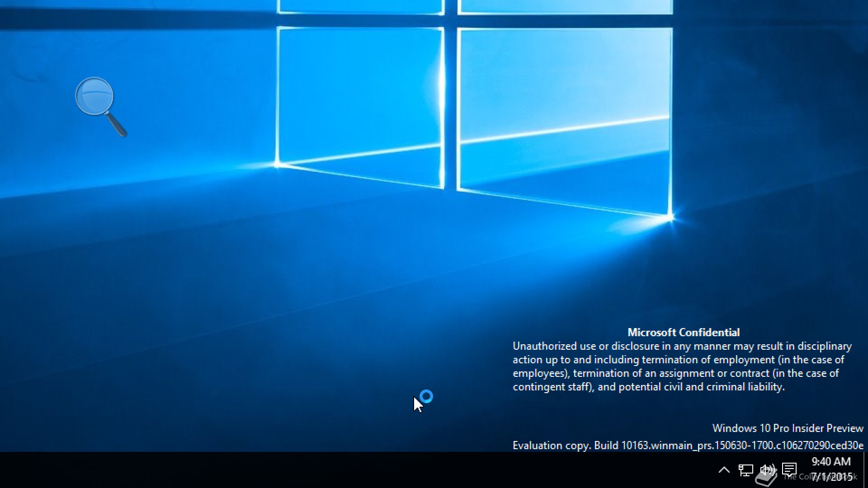Screen dimensions: 868x488
Task: Open the Action Center notifications icon
Action: click(789, 469)
